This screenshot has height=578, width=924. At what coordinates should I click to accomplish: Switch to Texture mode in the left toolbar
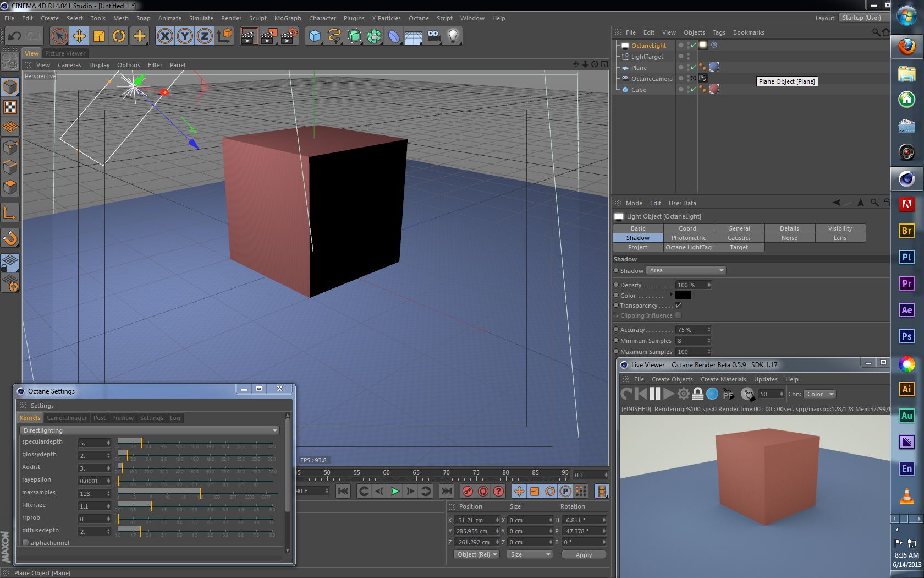[10, 107]
